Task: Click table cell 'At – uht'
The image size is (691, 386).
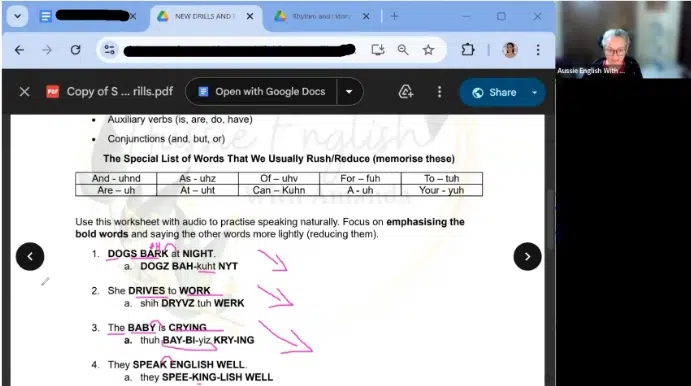Action: coord(197,190)
